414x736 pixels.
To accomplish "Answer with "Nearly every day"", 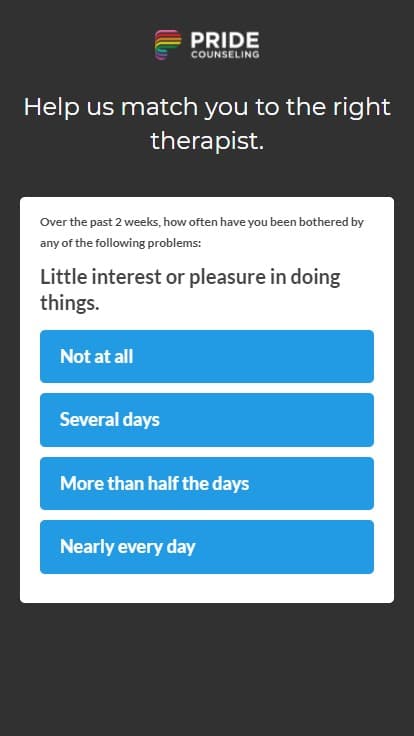I will tap(207, 547).
